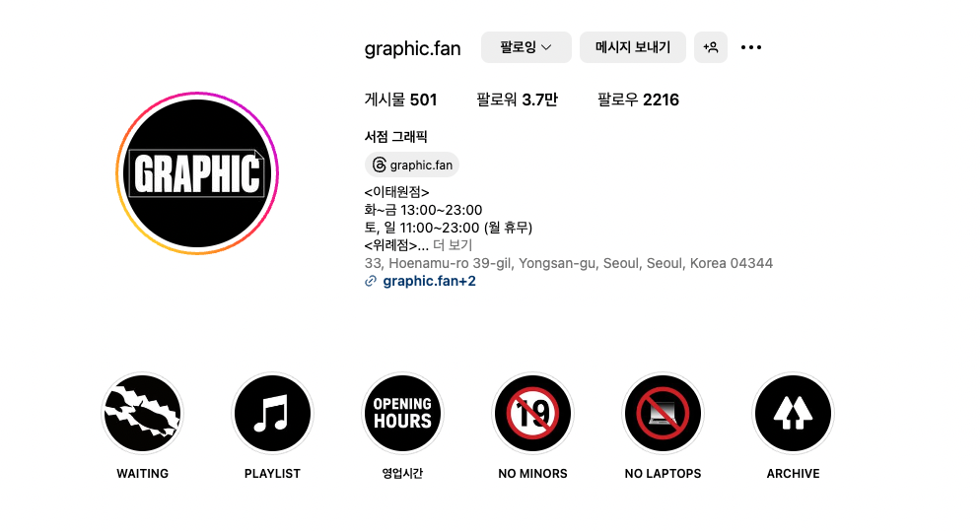Click the graphic.fan username heading

pyautogui.click(x=412, y=48)
